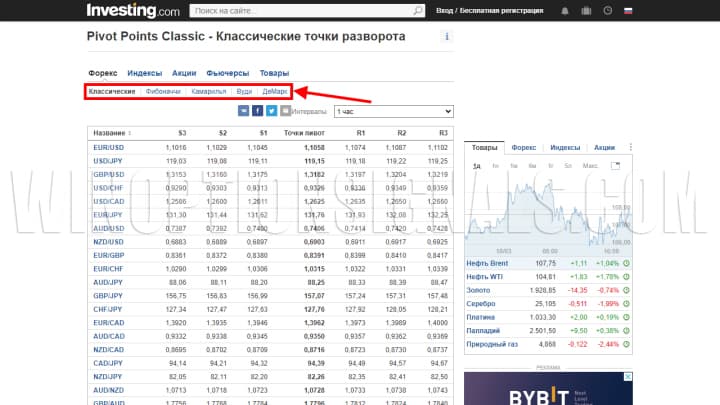720x405 pixels.
Task: Open the notifications bell icon
Action: click(565, 11)
